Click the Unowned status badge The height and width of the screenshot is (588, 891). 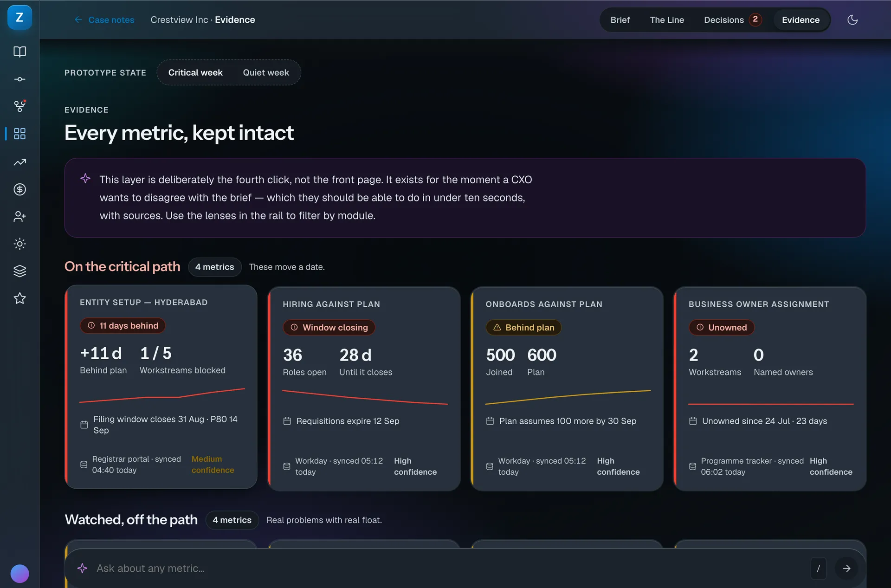722,328
